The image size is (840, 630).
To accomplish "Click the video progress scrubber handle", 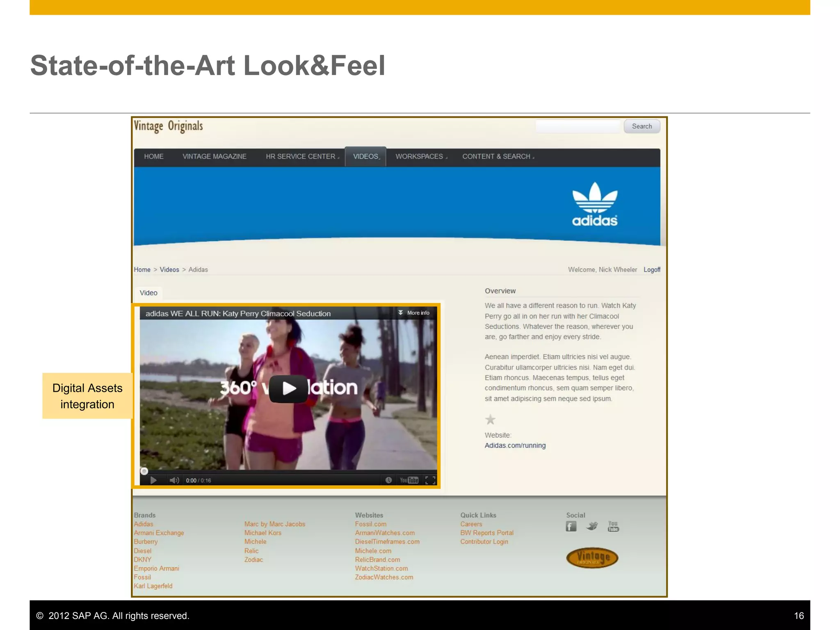I will [x=144, y=471].
